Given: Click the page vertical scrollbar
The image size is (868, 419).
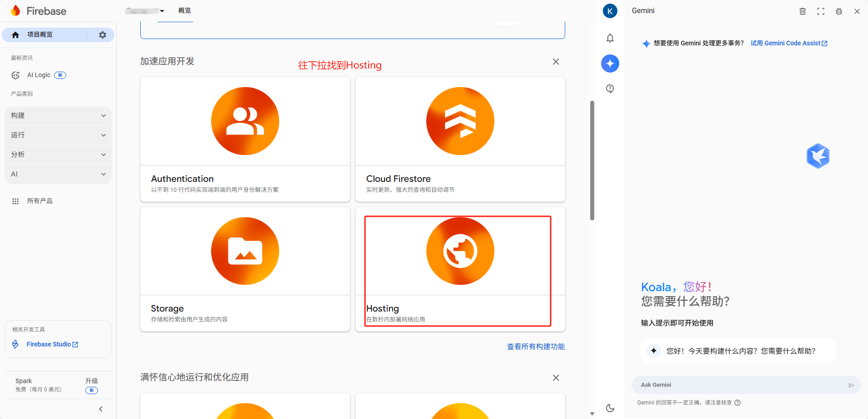Looking at the screenshot, I should click(592, 161).
